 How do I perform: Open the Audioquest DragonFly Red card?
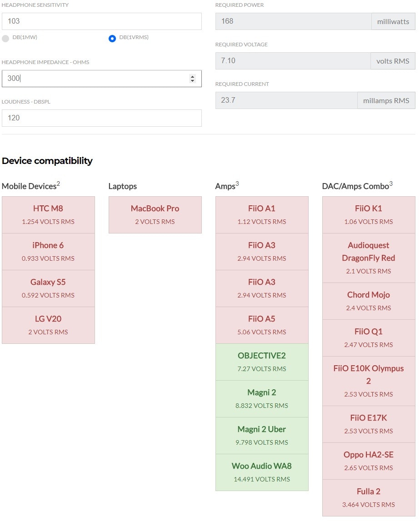tap(369, 258)
